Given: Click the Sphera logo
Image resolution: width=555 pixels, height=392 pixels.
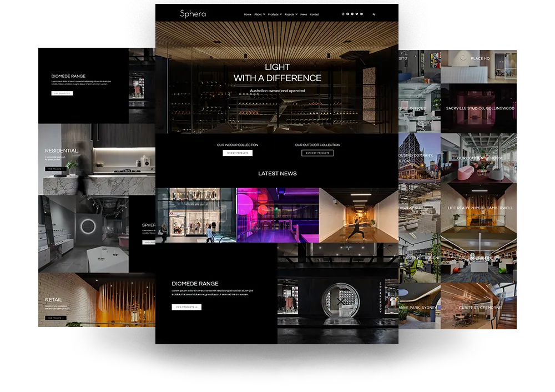Looking at the screenshot, I should [x=193, y=14].
